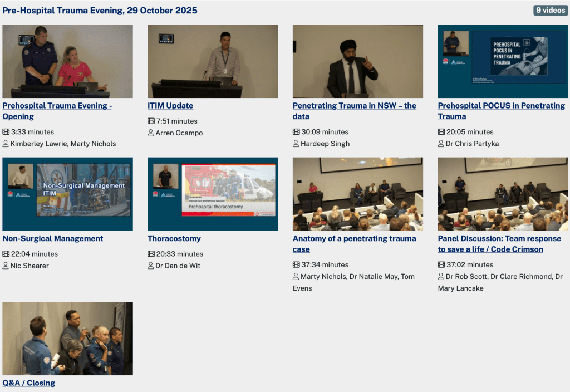Open the Thoracostomy video link
570x392 pixels.
174,239
